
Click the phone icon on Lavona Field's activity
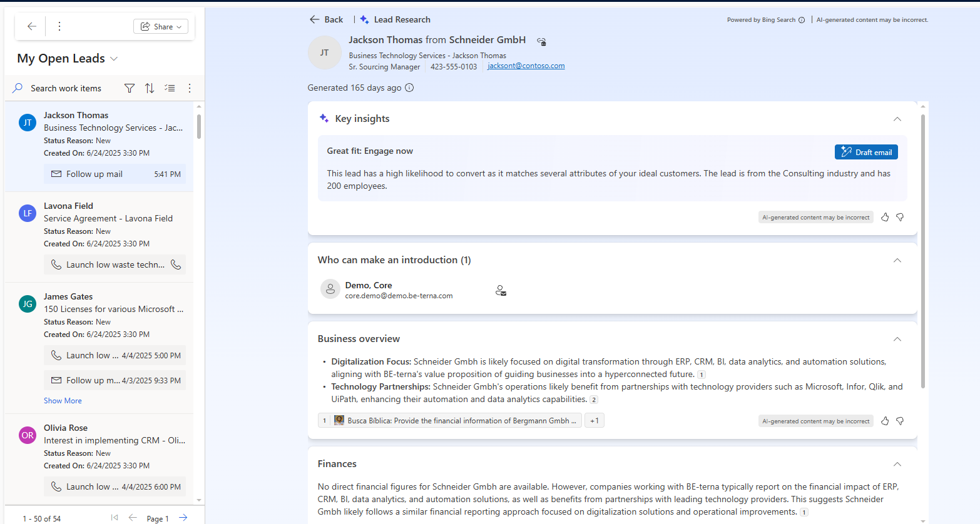[176, 265]
